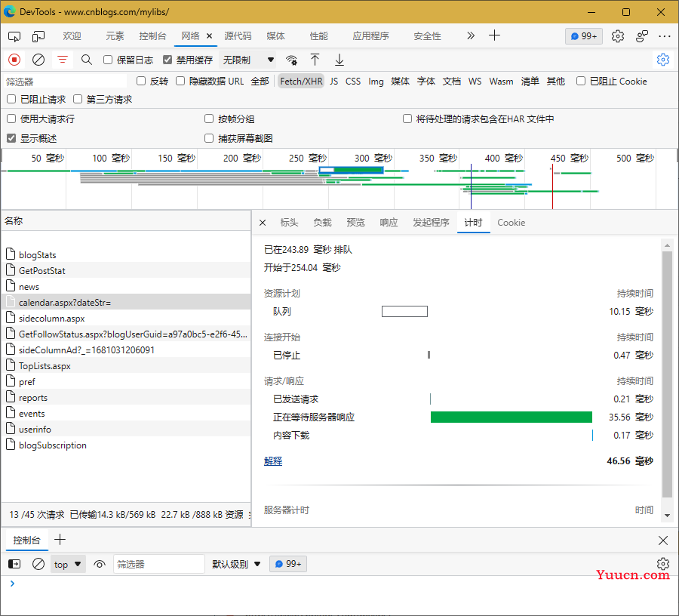The height and width of the screenshot is (616, 679).
Task: Click the file icon next to userinfo
Action: click(x=11, y=428)
